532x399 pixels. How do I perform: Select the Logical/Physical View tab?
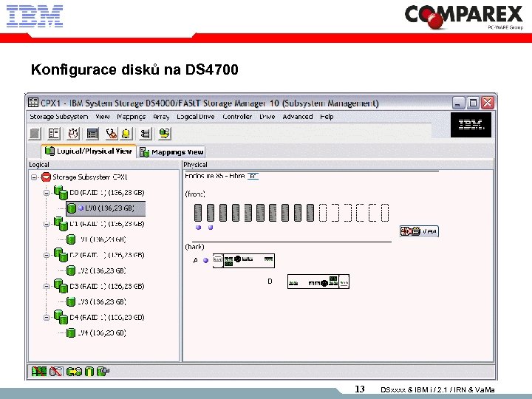[89, 151]
